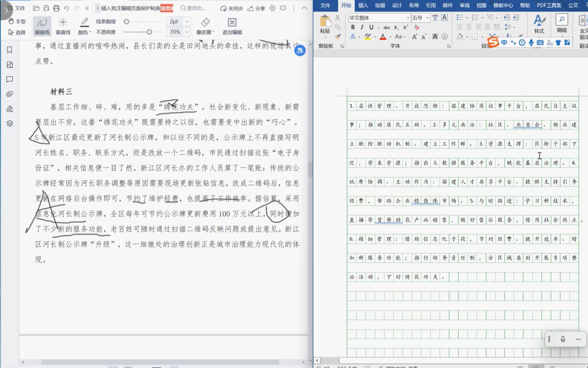Screen dimensions: 588x368
Task: Select the hand (手型) tool
Action: [17, 21]
